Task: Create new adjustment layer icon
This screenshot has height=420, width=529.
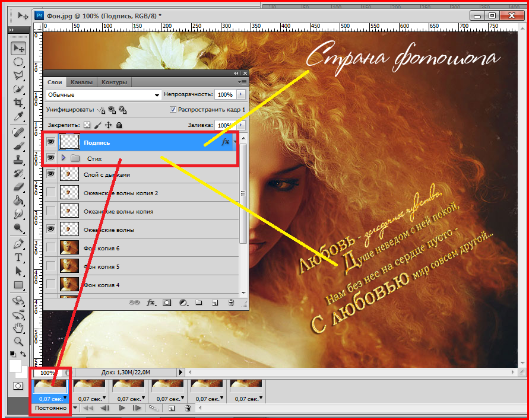Action: tap(183, 303)
